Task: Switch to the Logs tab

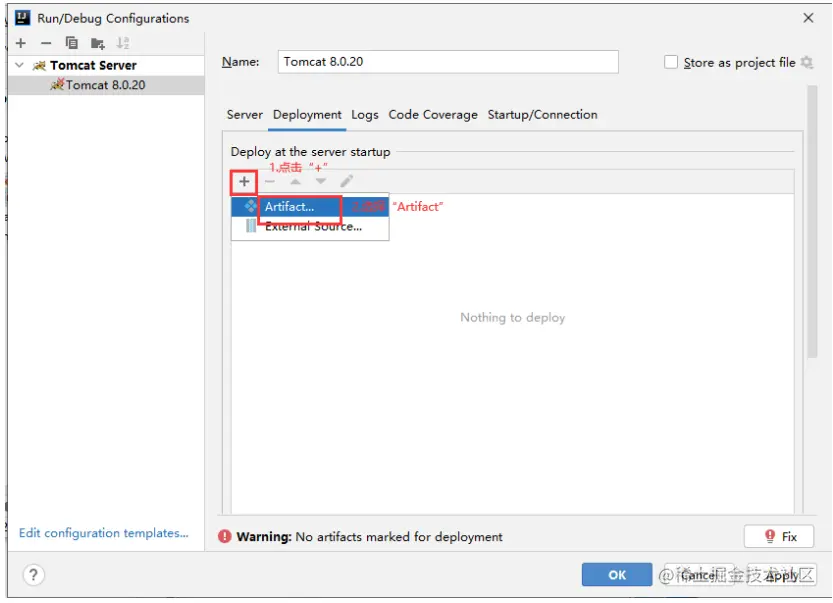Action: click(365, 115)
